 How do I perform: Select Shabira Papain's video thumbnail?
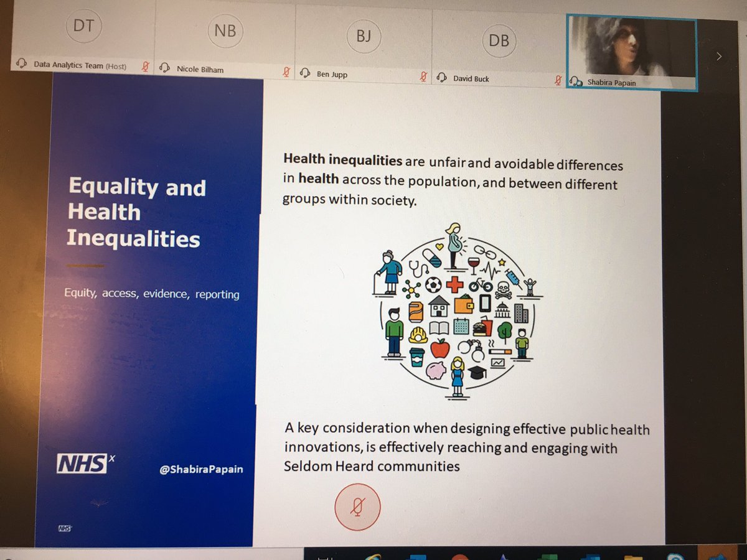(631, 52)
